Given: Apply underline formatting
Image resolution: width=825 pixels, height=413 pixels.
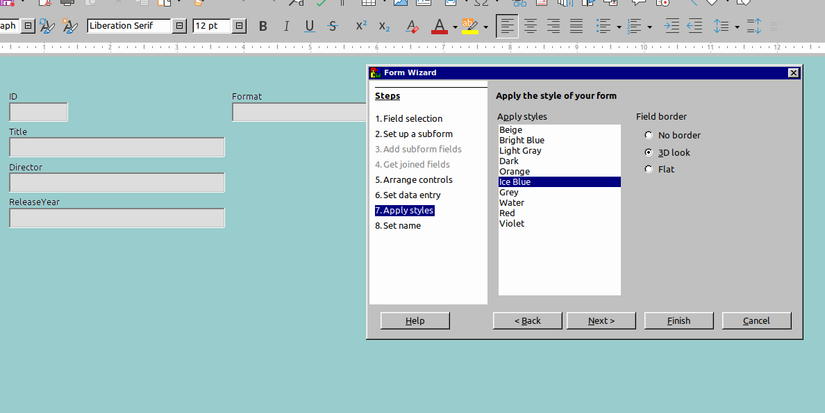Looking at the screenshot, I should point(309,26).
